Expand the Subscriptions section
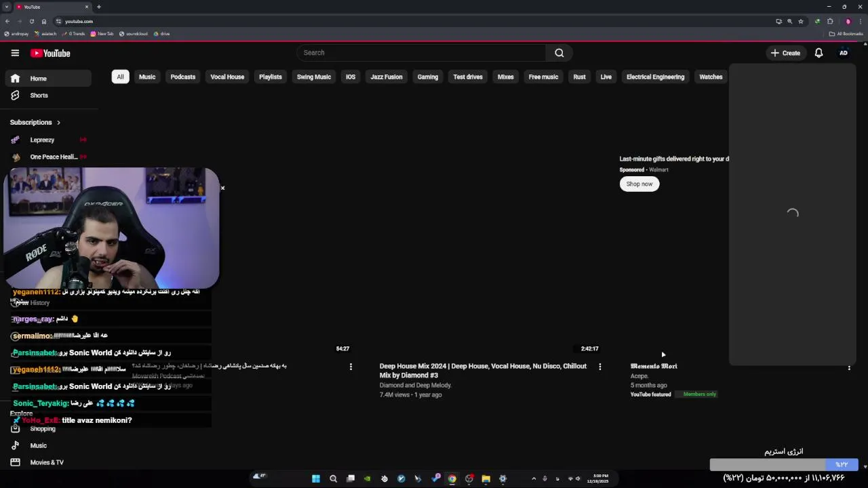This screenshot has width=868, height=488. [x=35, y=123]
